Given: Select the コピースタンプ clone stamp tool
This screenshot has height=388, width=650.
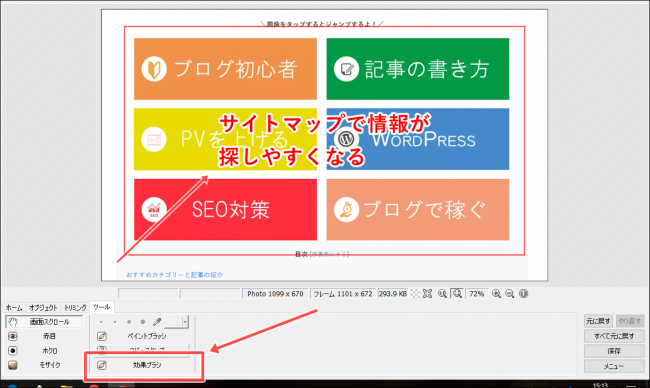Looking at the screenshot, I should coord(142,349).
